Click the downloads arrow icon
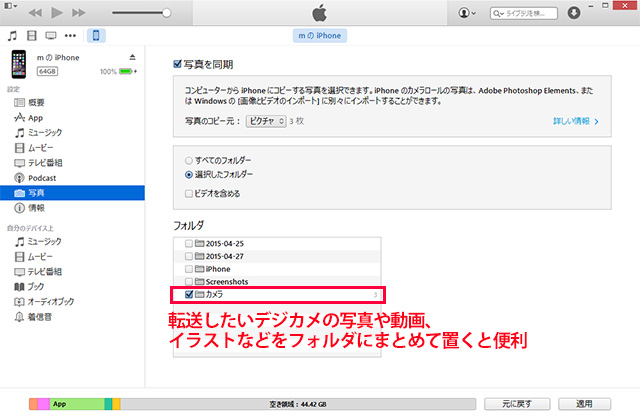The height and width of the screenshot is (420, 640). tap(573, 13)
